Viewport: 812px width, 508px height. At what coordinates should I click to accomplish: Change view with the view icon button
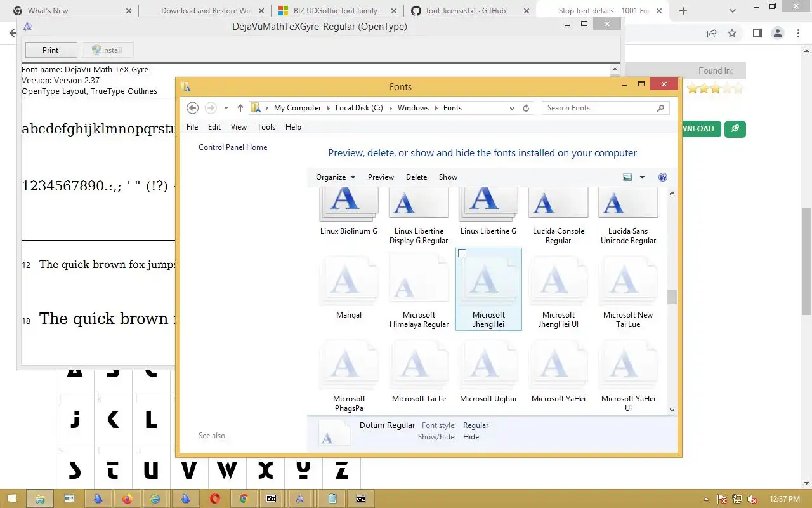click(627, 177)
